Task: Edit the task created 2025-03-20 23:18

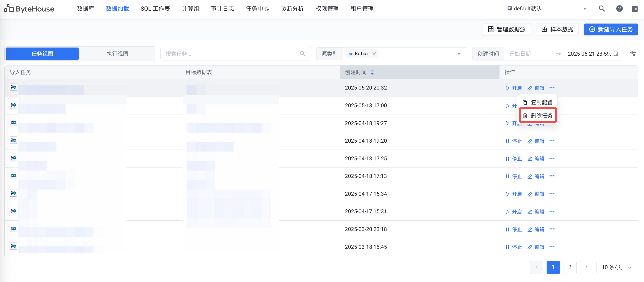Action: point(536,229)
